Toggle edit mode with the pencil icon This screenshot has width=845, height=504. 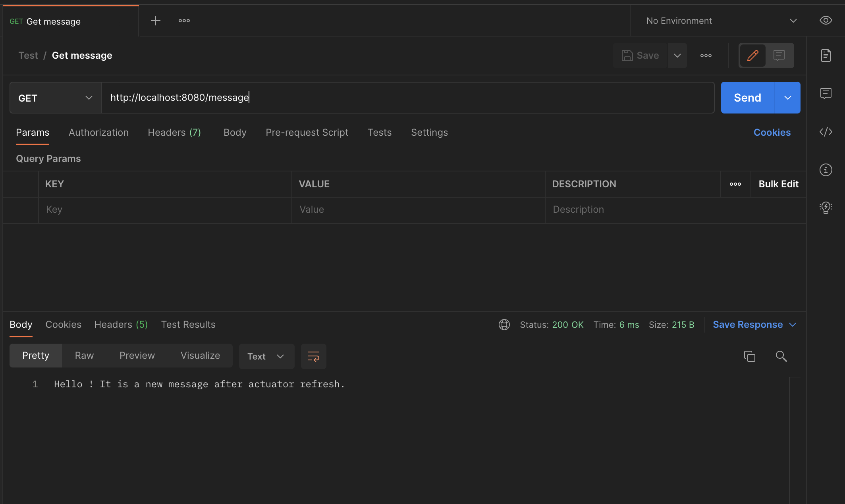point(753,56)
